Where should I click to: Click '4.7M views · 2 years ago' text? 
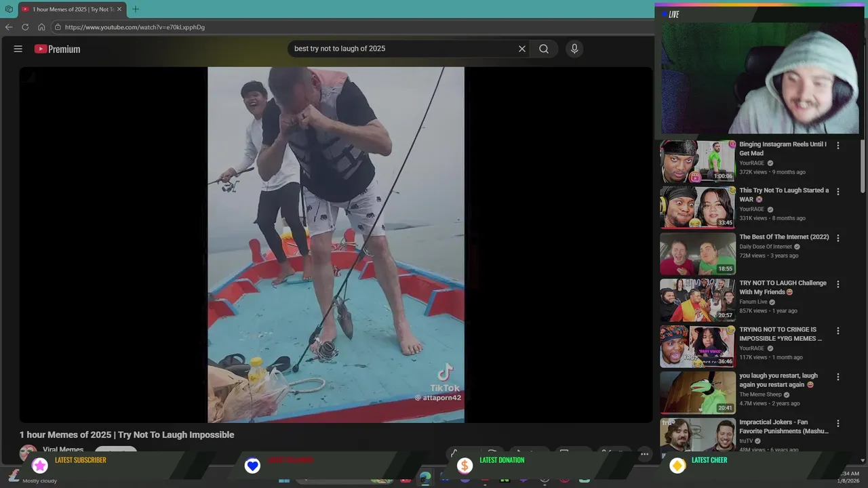point(770,403)
